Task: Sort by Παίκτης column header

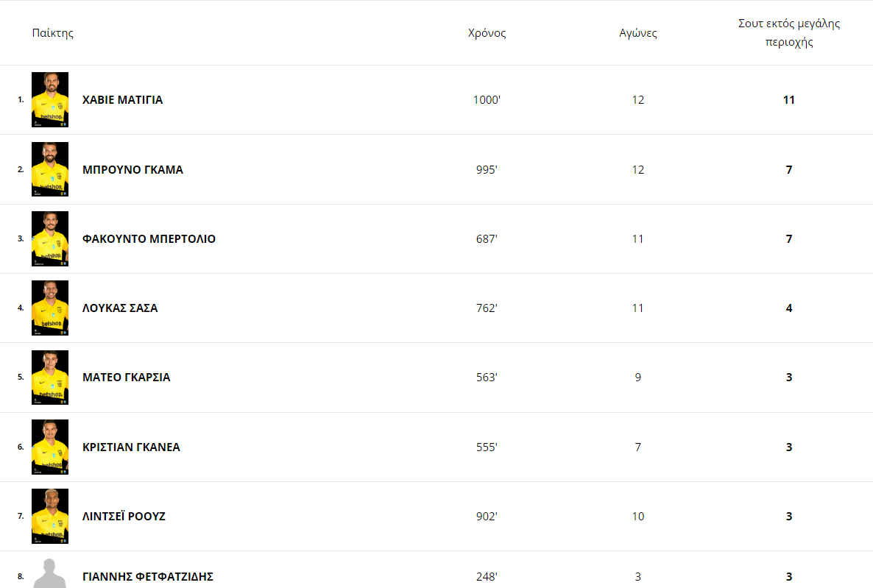Action: [x=53, y=33]
